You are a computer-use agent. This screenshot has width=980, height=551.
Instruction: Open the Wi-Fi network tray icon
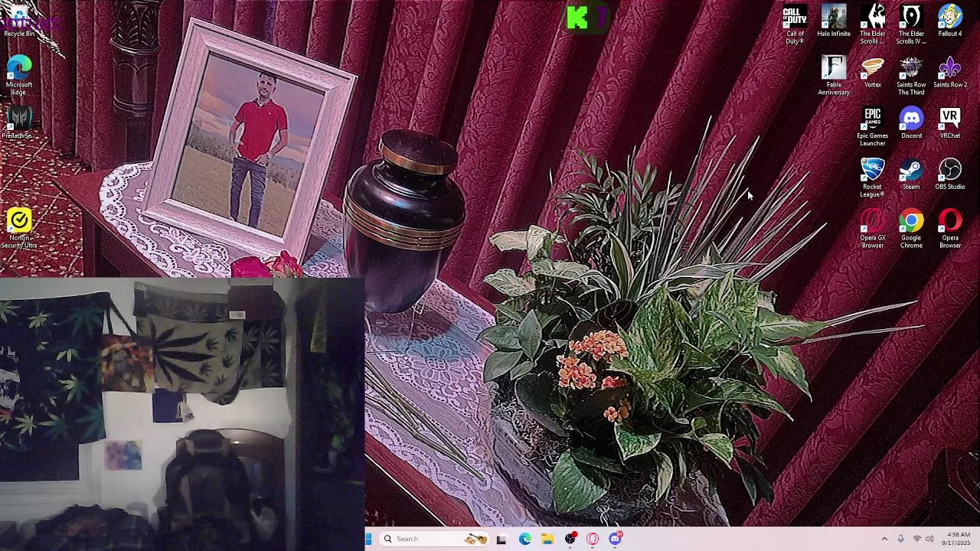click(x=916, y=539)
